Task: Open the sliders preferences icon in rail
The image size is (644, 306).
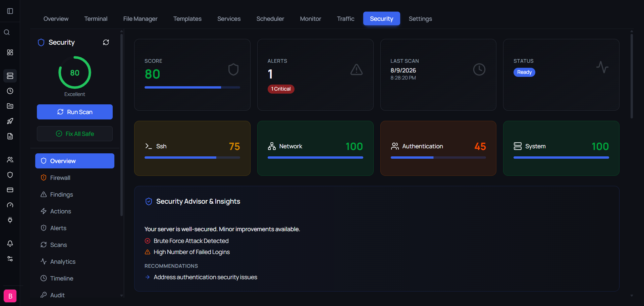Action: (x=10, y=259)
